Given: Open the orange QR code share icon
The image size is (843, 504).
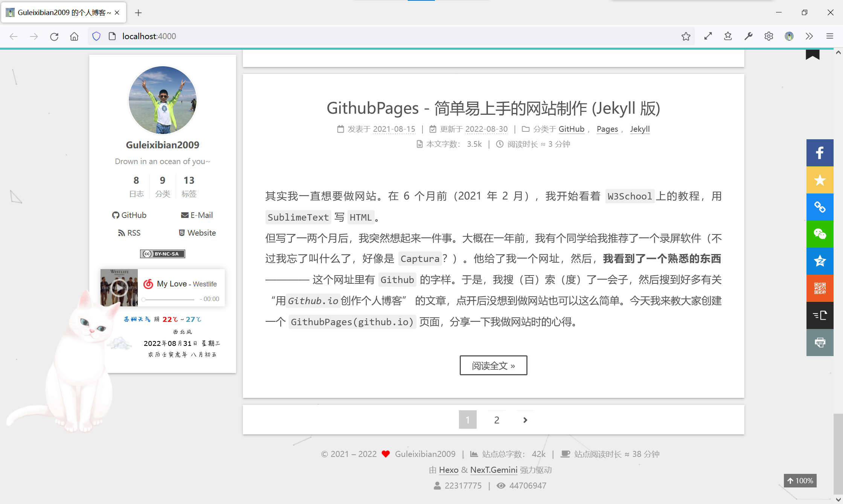Looking at the screenshot, I should 820,288.
